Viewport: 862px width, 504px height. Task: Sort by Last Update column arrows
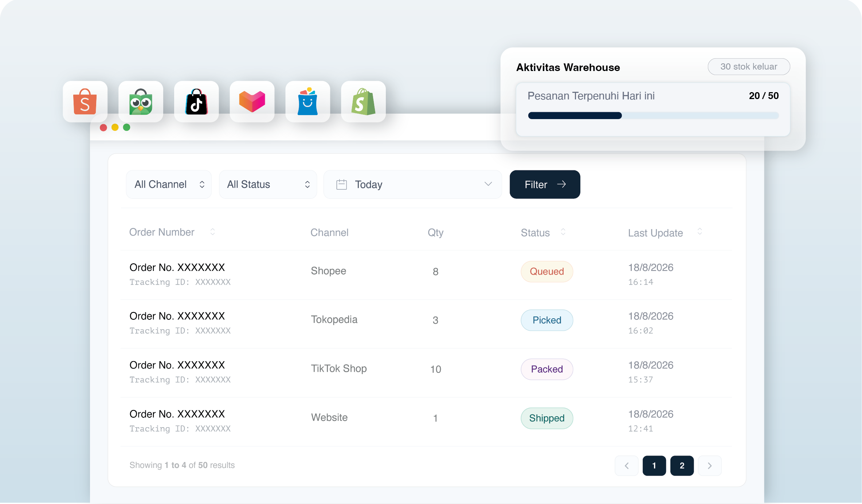point(700,231)
